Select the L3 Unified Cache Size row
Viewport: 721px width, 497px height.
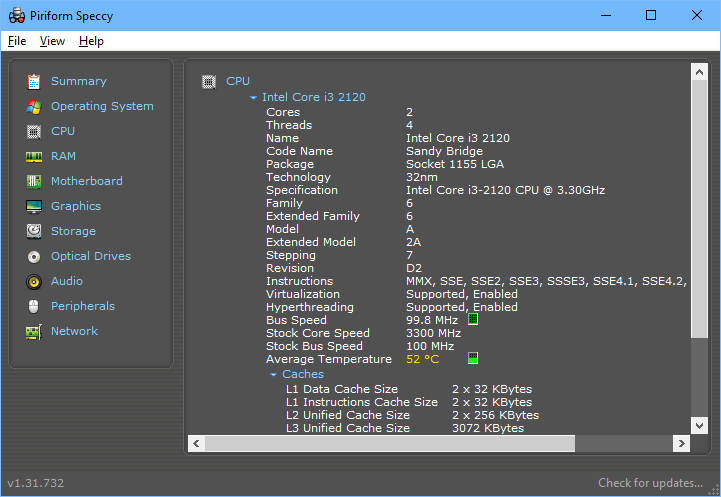405,428
